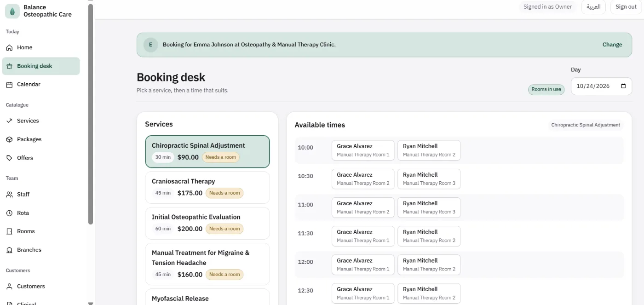Screen dimensions: 644x305
Task: Open the Customers page
Action: click(x=41, y=286)
